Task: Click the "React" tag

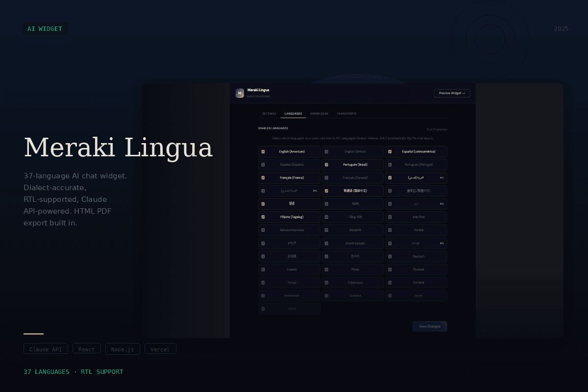Action: click(x=87, y=349)
